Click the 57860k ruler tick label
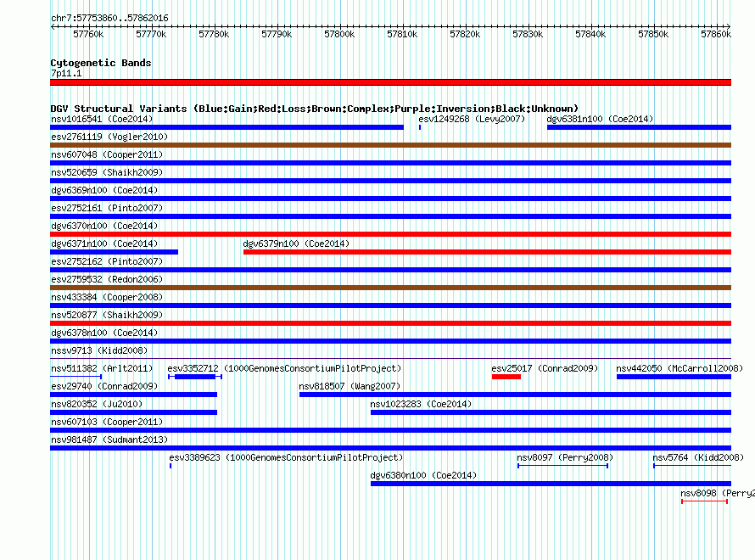 pos(716,34)
